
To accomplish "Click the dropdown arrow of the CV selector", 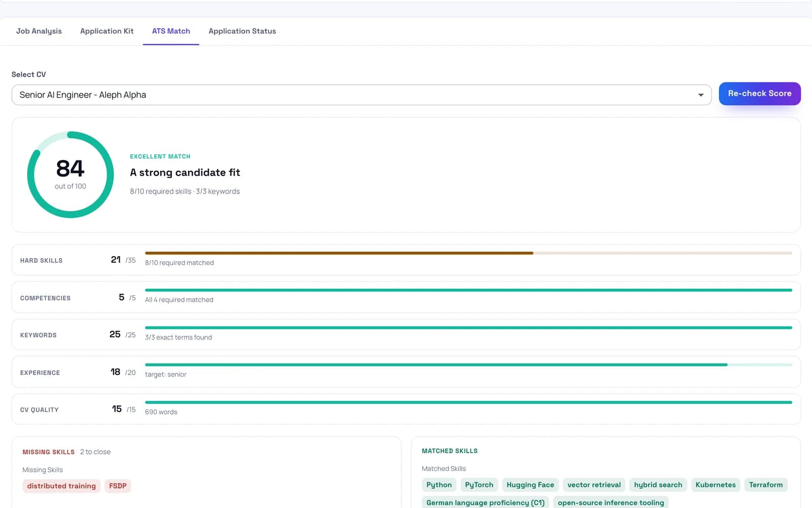I will [x=701, y=95].
